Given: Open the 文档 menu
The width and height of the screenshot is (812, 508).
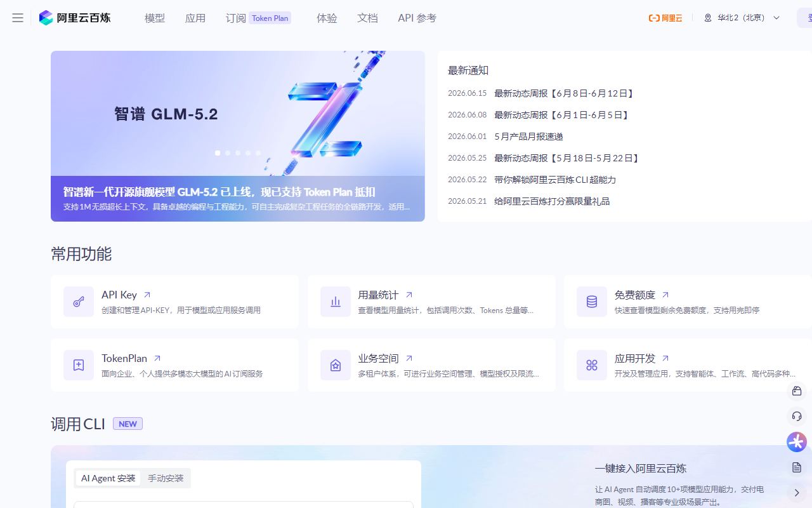Looking at the screenshot, I should (x=367, y=18).
